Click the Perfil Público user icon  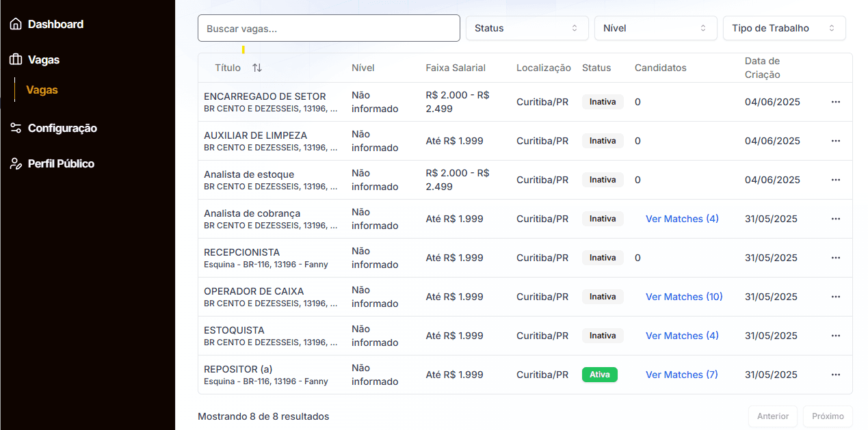click(x=16, y=163)
